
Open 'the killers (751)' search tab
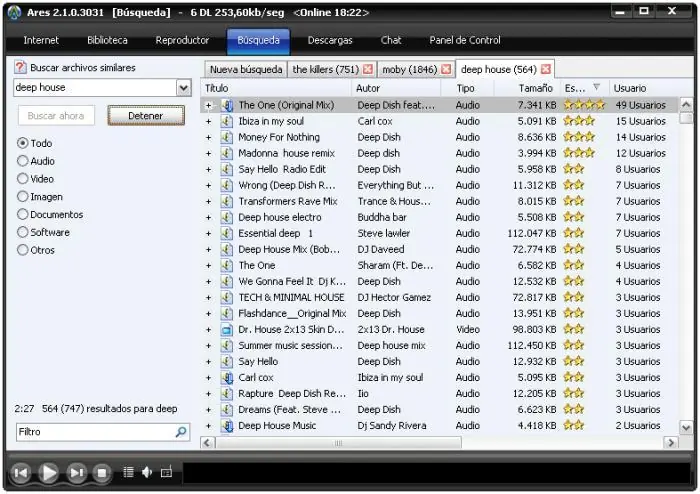325,70
